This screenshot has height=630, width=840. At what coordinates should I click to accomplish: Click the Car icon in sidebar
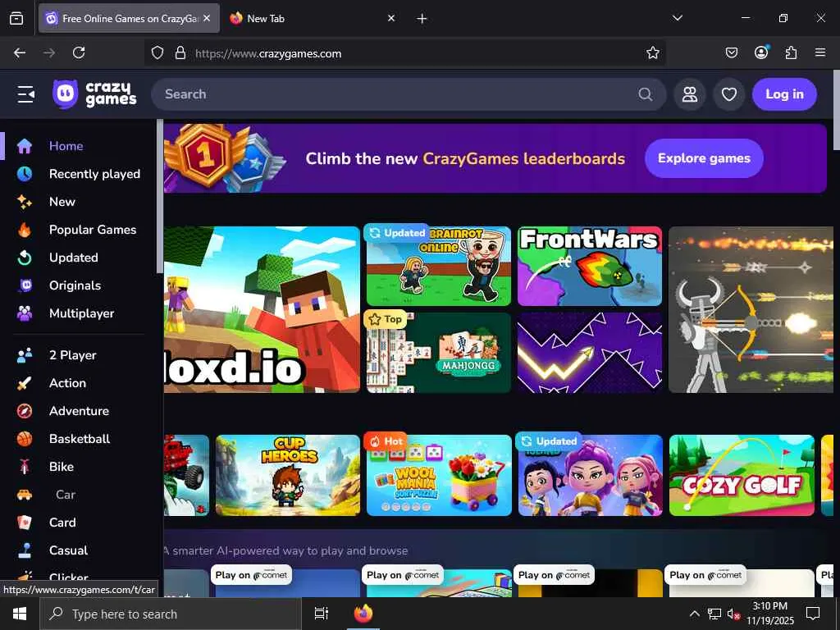[24, 495]
